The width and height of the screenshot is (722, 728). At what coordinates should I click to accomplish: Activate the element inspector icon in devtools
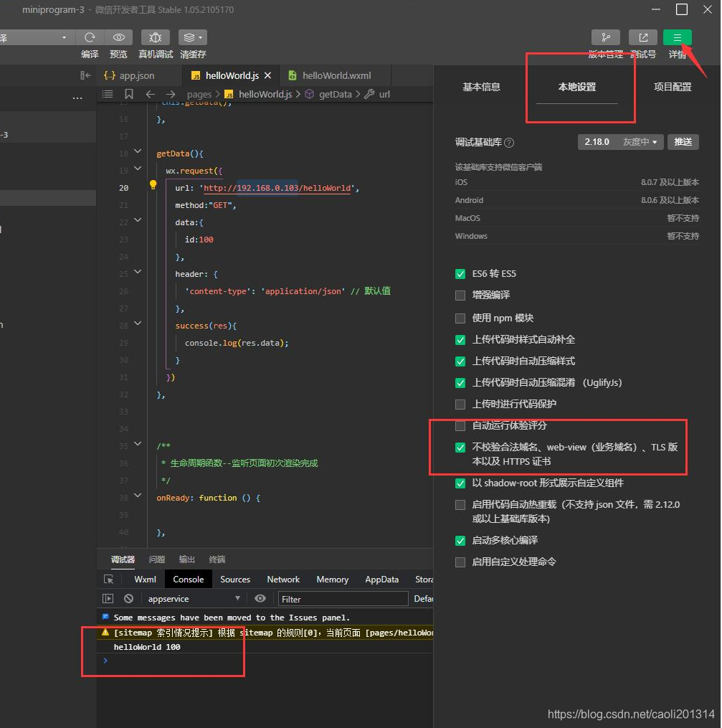click(x=108, y=580)
